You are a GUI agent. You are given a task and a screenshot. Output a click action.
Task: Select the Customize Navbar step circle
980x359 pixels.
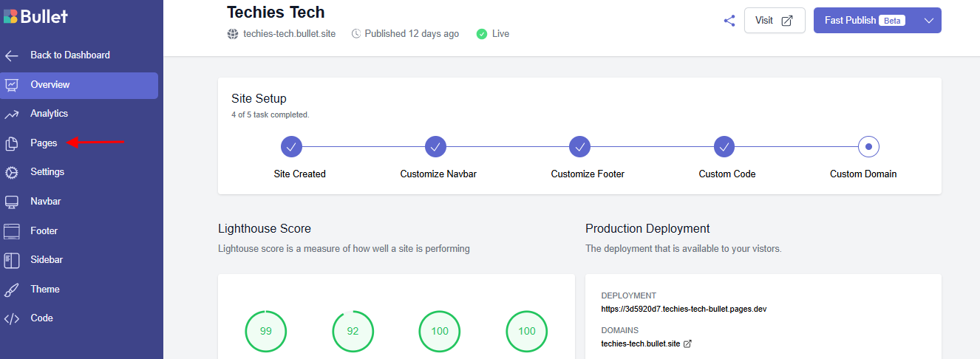pyautogui.click(x=435, y=147)
